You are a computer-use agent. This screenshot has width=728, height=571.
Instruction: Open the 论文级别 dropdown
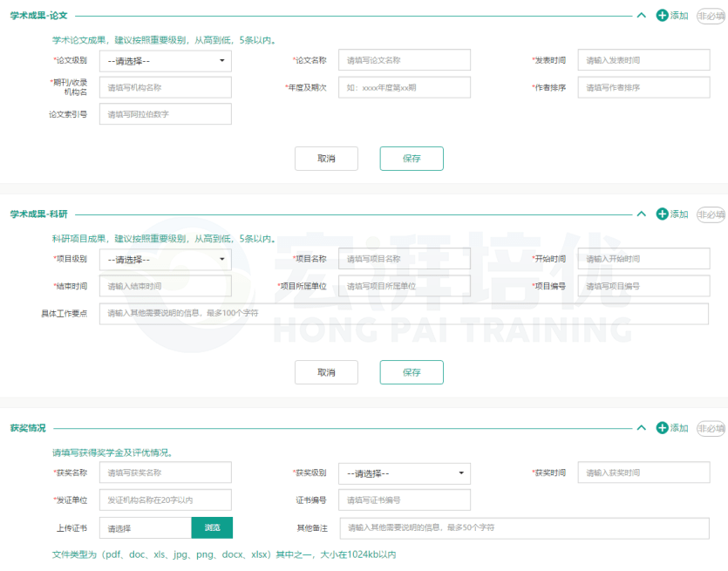tap(165, 61)
